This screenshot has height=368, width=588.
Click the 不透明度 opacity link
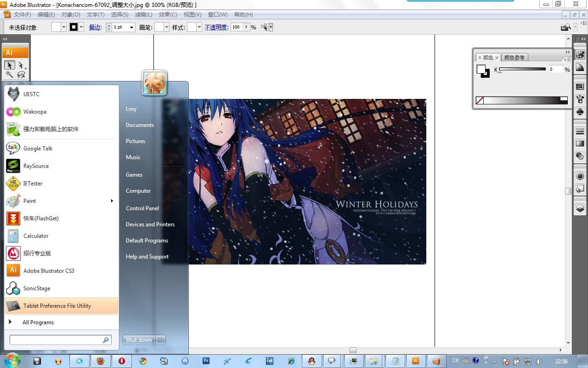[216, 27]
